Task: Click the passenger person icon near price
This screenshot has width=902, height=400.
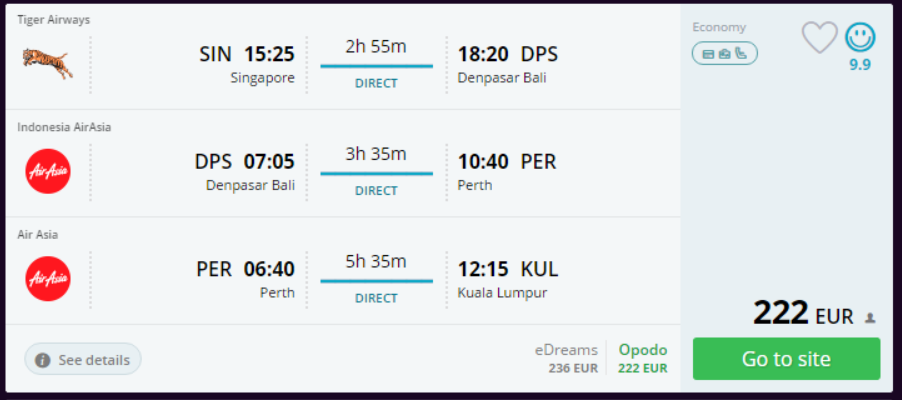Action: pyautogui.click(x=870, y=318)
